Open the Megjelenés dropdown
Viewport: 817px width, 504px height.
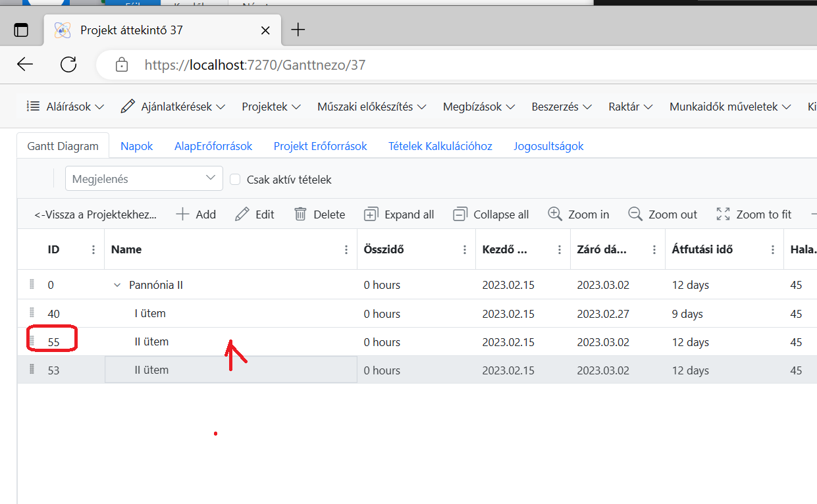(144, 179)
